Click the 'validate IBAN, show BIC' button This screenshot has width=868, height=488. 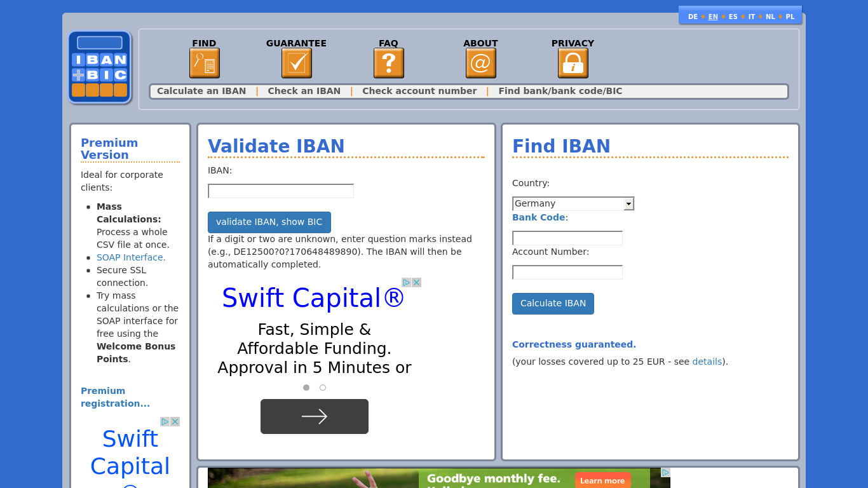(269, 222)
